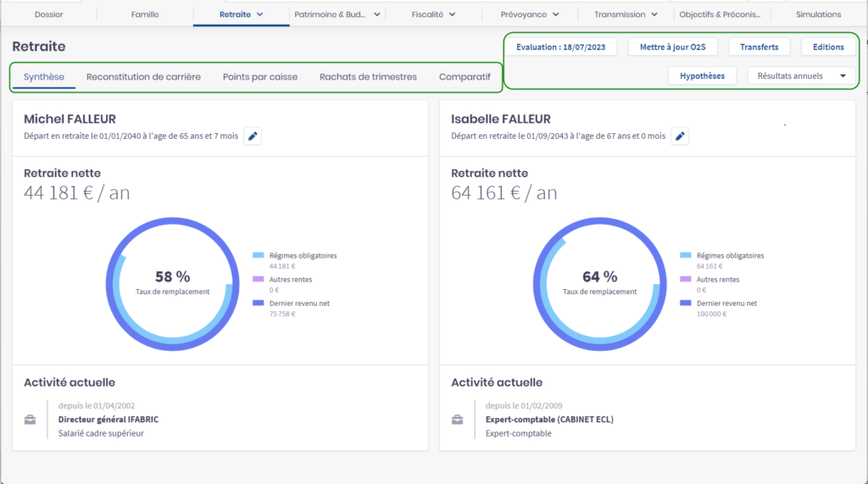Expand the Prévoyance menu
This screenshot has height=484, width=868.
(554, 14)
